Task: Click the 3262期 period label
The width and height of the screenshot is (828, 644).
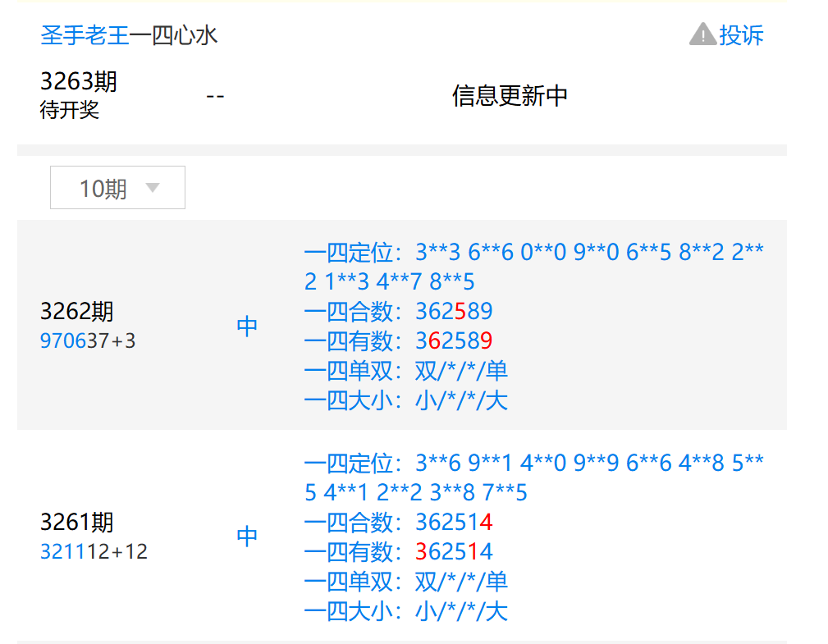Action: (77, 312)
